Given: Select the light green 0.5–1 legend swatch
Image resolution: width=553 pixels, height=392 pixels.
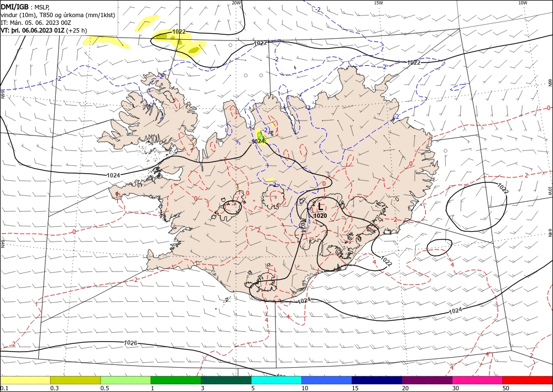Looking at the screenshot, I should (x=126, y=380).
